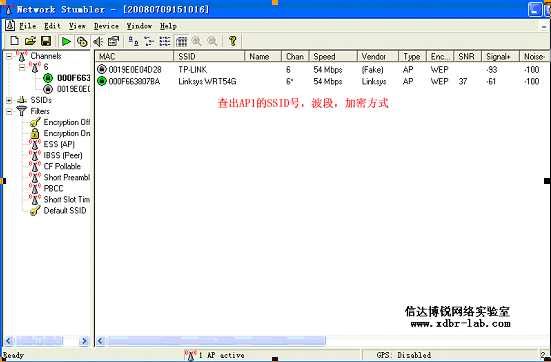Image resolution: width=551 pixels, height=362 pixels.
Task: Collapse the Filters tree node
Action: point(9,112)
